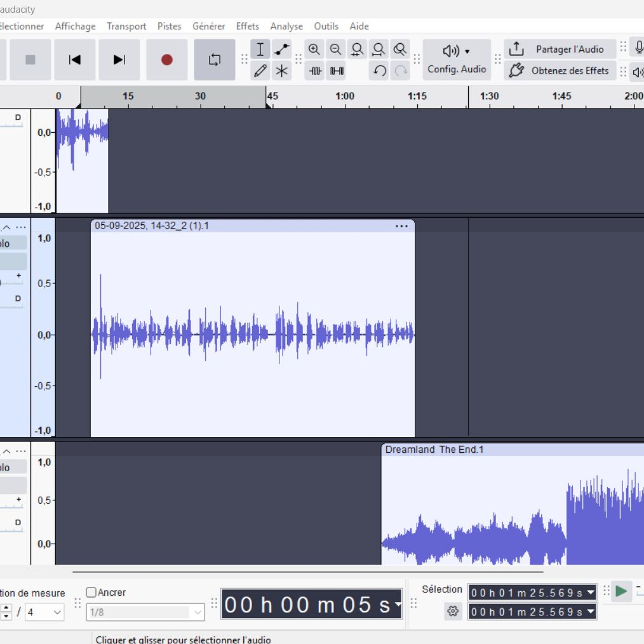Image resolution: width=644 pixels, height=644 pixels.
Task: Collapse the Dreamland track with chevron
Action: pyautogui.click(x=7, y=451)
